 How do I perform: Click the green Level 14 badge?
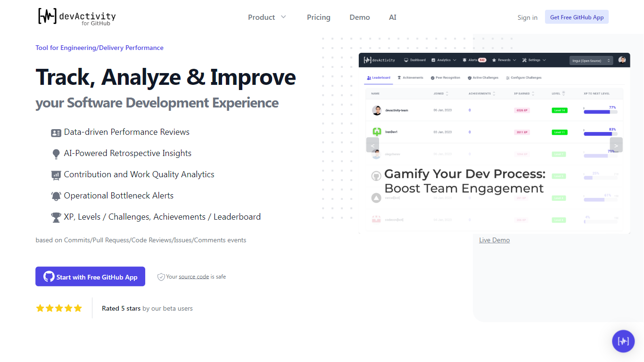tap(560, 110)
